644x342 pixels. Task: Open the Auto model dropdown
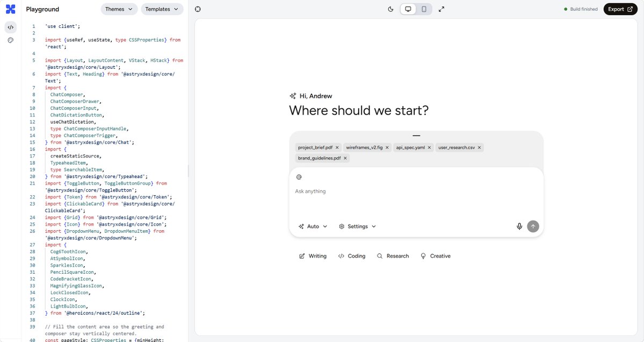313,226
